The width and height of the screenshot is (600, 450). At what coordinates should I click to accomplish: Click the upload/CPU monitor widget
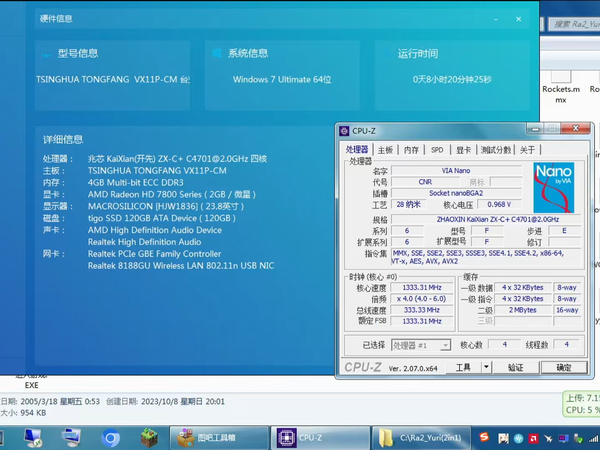click(582, 404)
